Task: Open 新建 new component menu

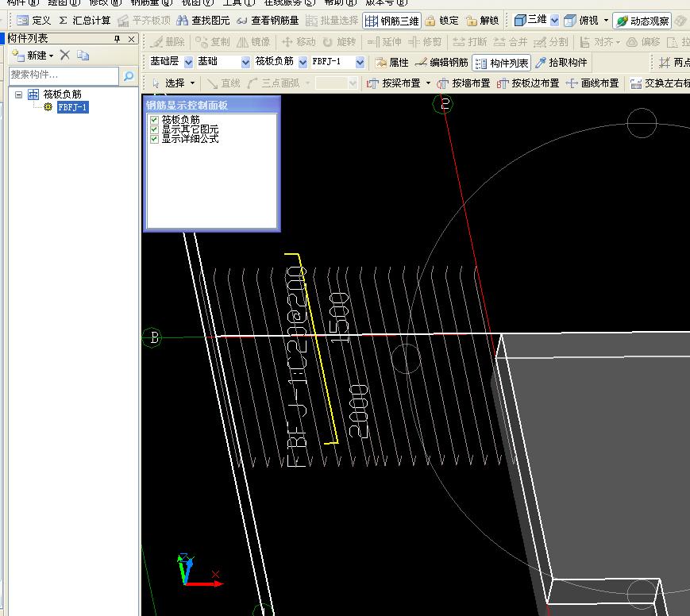Action: pos(33,56)
